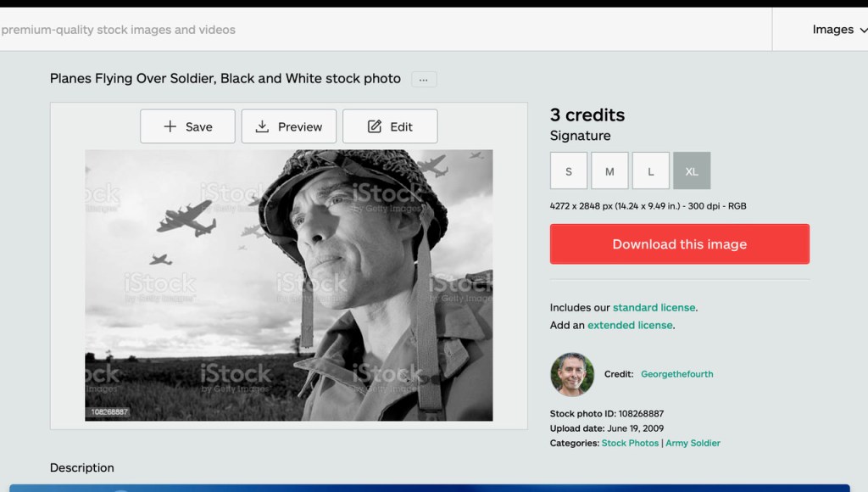The width and height of the screenshot is (868, 492).
Task: Open the extended license link
Action: [630, 325]
